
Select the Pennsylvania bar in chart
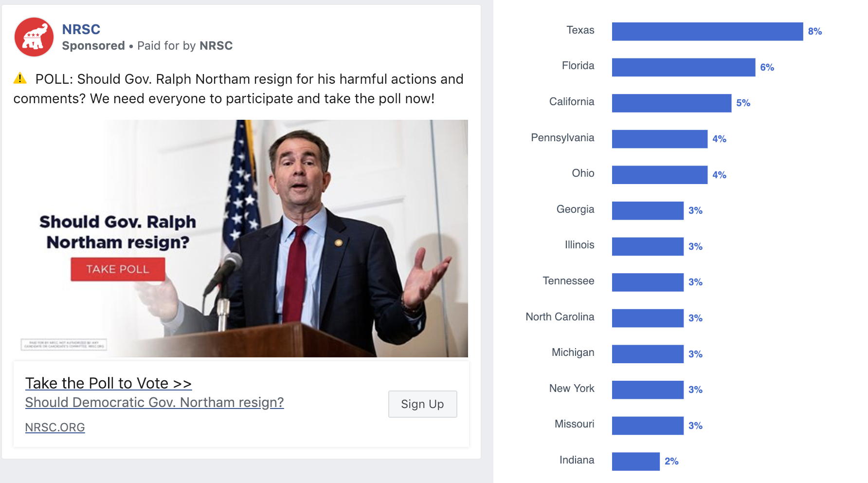click(659, 139)
